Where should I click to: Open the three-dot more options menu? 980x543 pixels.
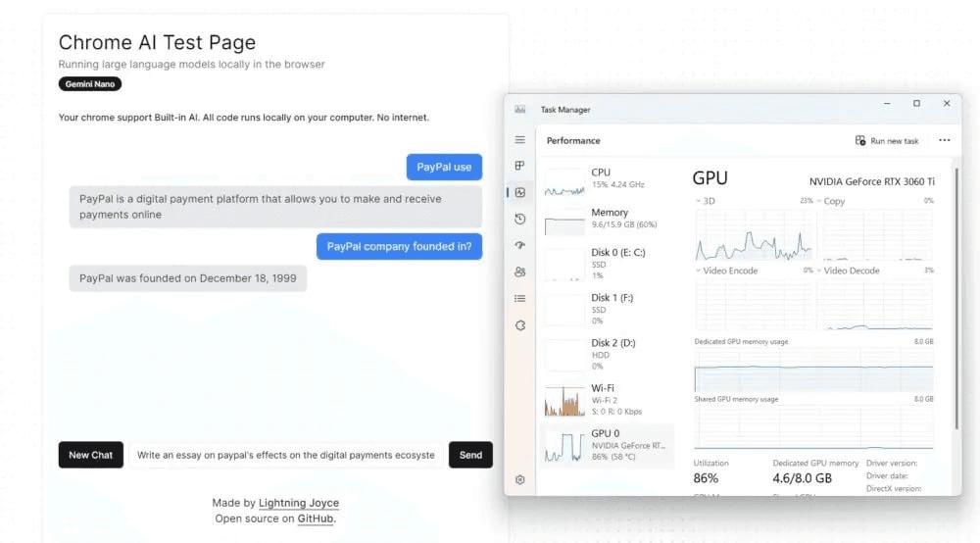click(x=945, y=140)
